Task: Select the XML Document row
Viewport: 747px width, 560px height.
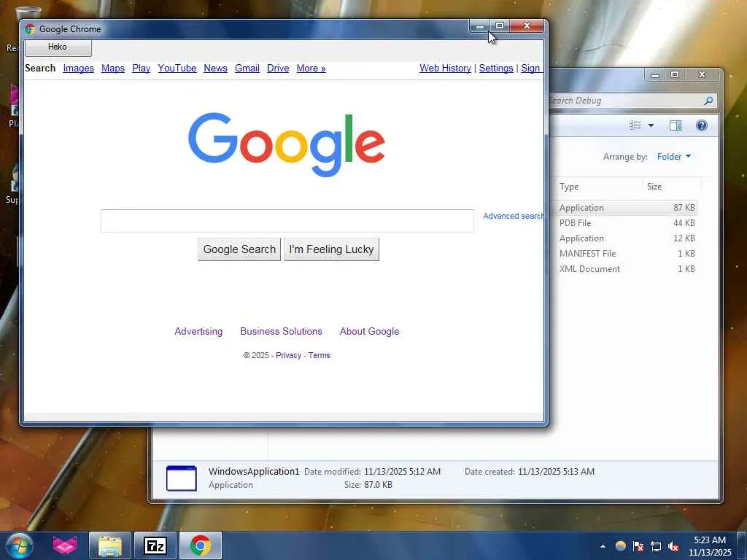Action: (626, 268)
